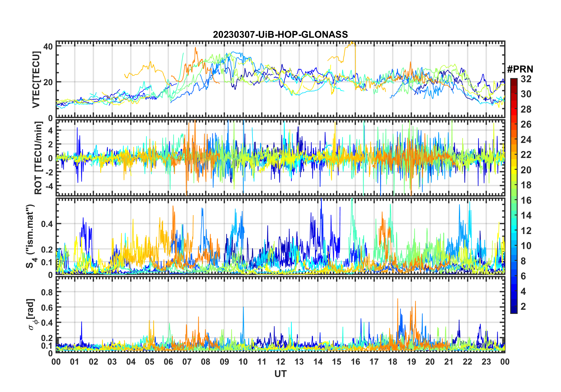Click x-axis tick label 12
The width and height of the screenshot is (561, 392).
click(x=280, y=362)
